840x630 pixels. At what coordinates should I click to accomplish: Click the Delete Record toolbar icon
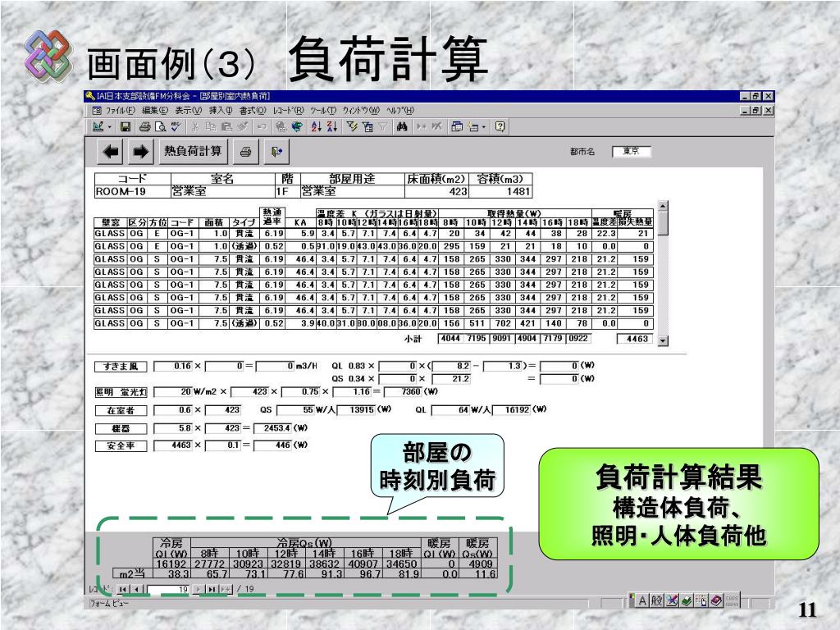click(437, 127)
